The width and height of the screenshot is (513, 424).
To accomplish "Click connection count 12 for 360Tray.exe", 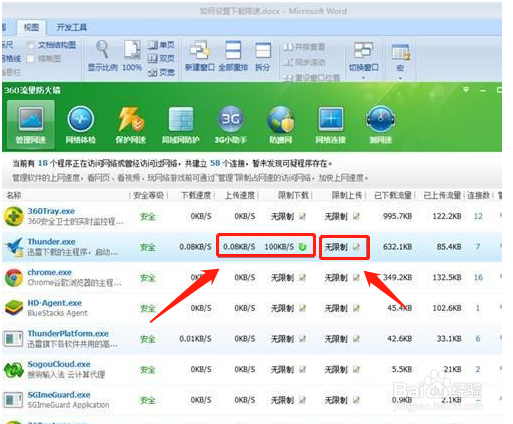I will click(x=478, y=216).
